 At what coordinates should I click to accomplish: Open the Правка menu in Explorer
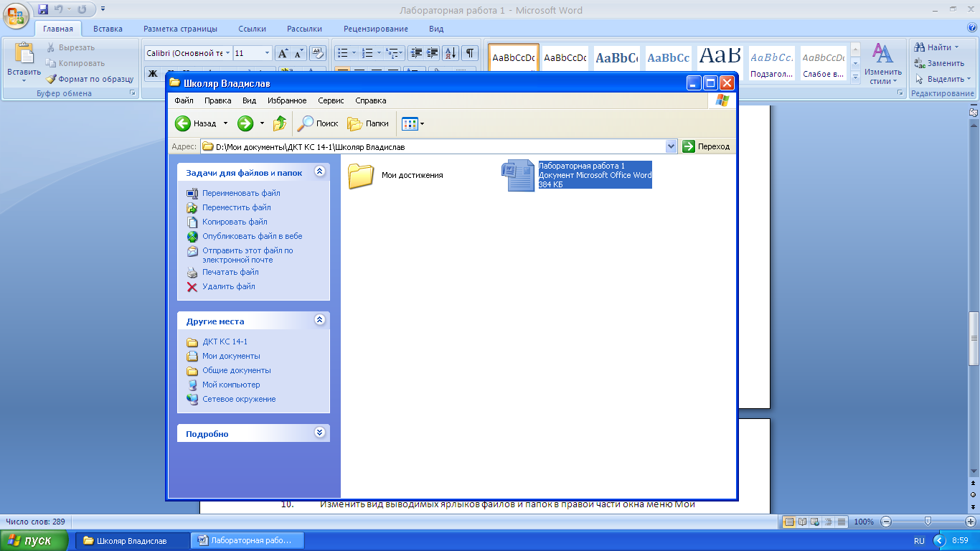[217, 100]
